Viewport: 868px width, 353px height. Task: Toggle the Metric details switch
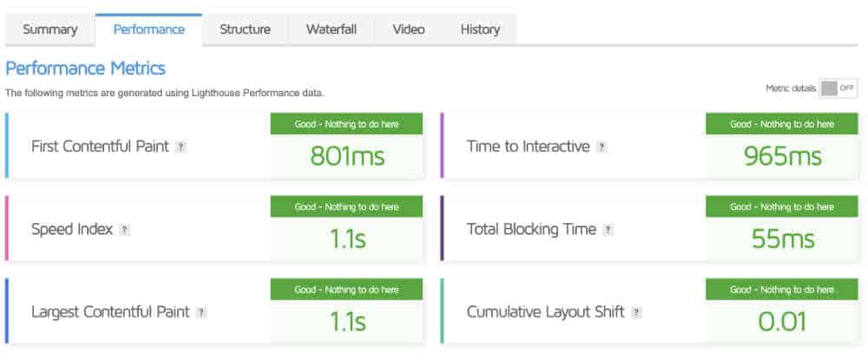(x=838, y=88)
